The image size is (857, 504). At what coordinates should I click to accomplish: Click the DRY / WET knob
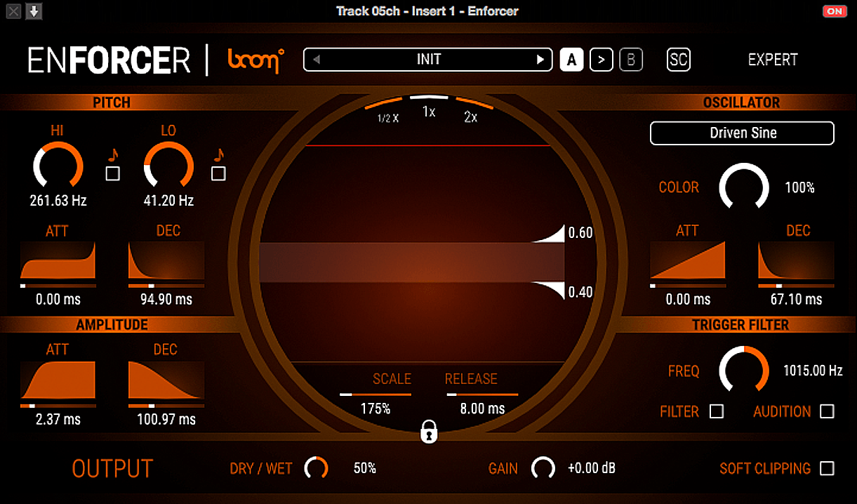(317, 468)
